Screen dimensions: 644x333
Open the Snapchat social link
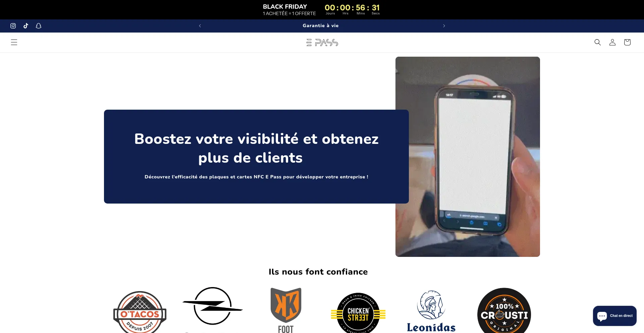pos(39,26)
